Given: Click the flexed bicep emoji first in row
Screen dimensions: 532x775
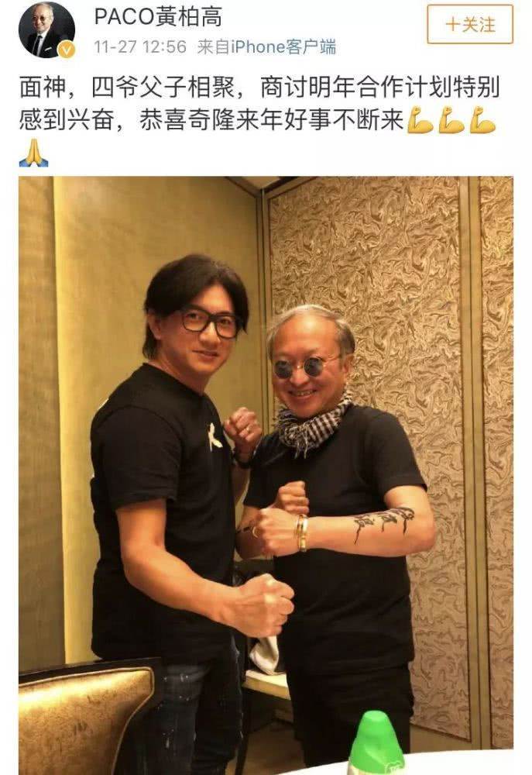Looking at the screenshot, I should coord(420,119).
